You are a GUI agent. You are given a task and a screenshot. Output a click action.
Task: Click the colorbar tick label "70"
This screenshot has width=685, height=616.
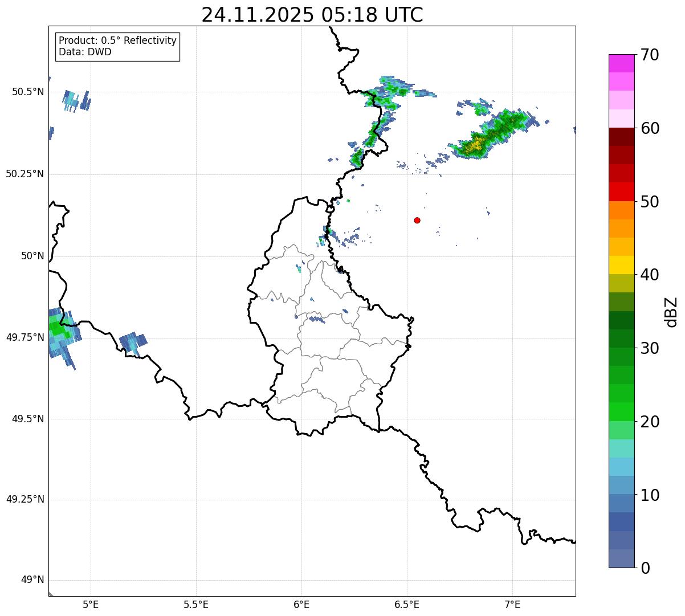[x=650, y=55]
